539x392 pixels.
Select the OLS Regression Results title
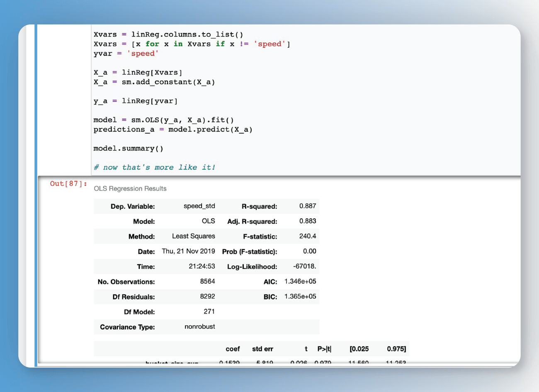(130, 188)
